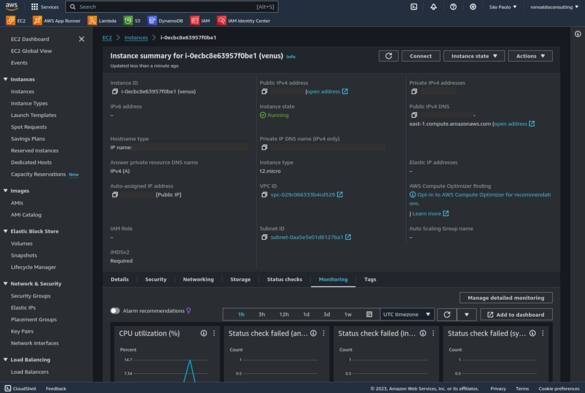The width and height of the screenshot is (585, 393).
Task: Refresh the instance summary
Action: tap(388, 56)
